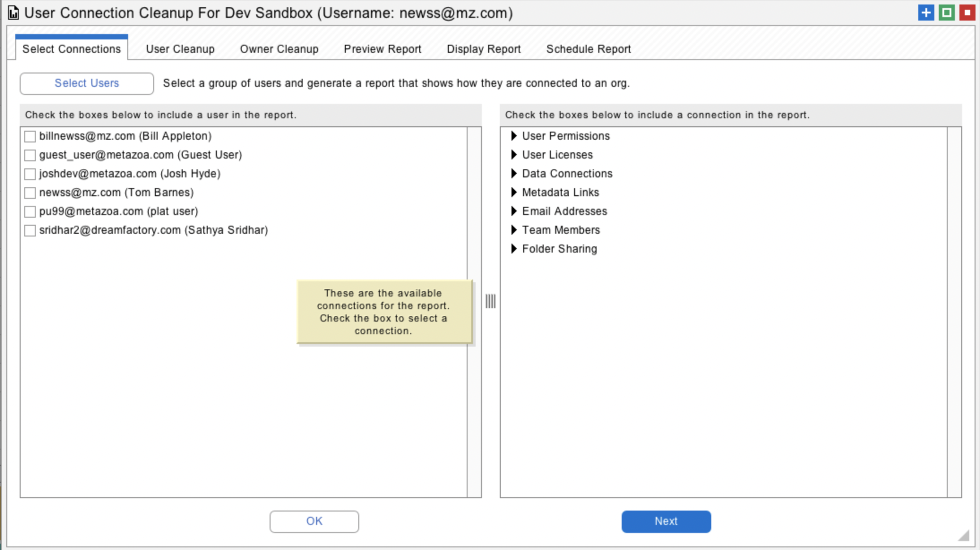Click the red square icon in title bar
This screenshot has width=980, height=550.
click(x=967, y=13)
